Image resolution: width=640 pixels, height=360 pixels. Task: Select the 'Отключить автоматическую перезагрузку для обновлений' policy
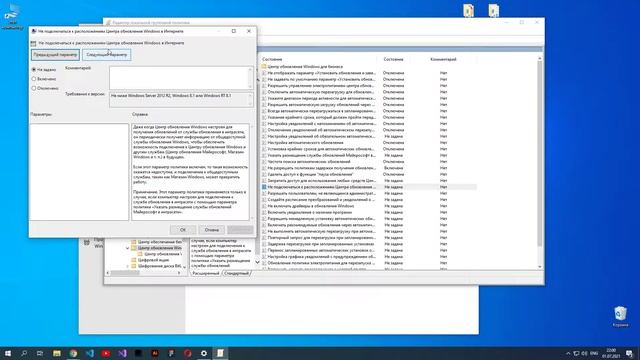coord(321,92)
